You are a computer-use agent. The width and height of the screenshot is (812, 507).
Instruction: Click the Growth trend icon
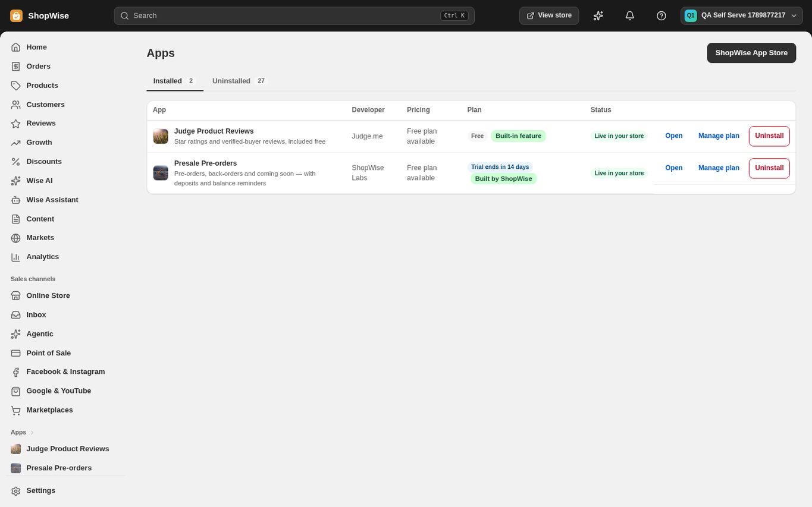click(x=16, y=143)
